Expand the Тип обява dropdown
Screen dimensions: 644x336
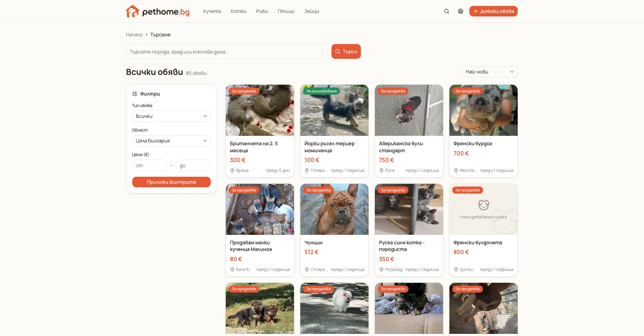(x=171, y=116)
